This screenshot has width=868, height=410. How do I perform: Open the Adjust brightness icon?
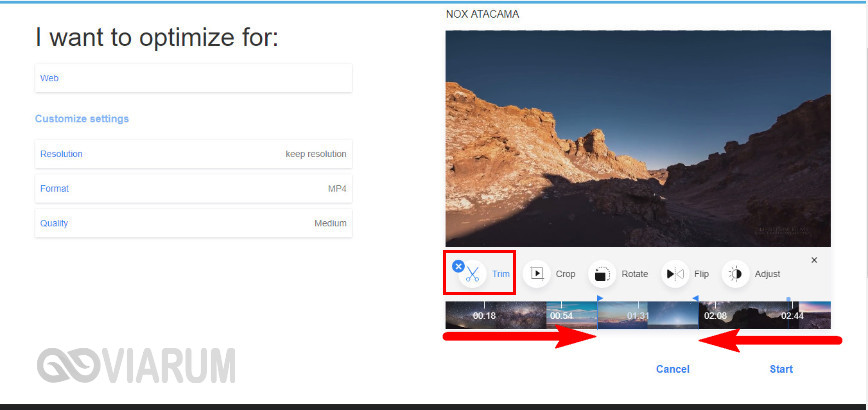pos(735,274)
